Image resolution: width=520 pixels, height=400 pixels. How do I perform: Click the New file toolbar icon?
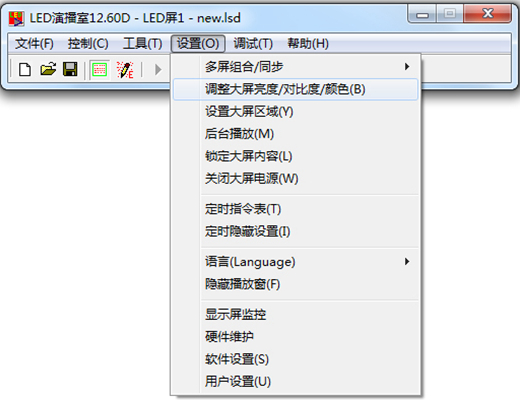tap(25, 70)
